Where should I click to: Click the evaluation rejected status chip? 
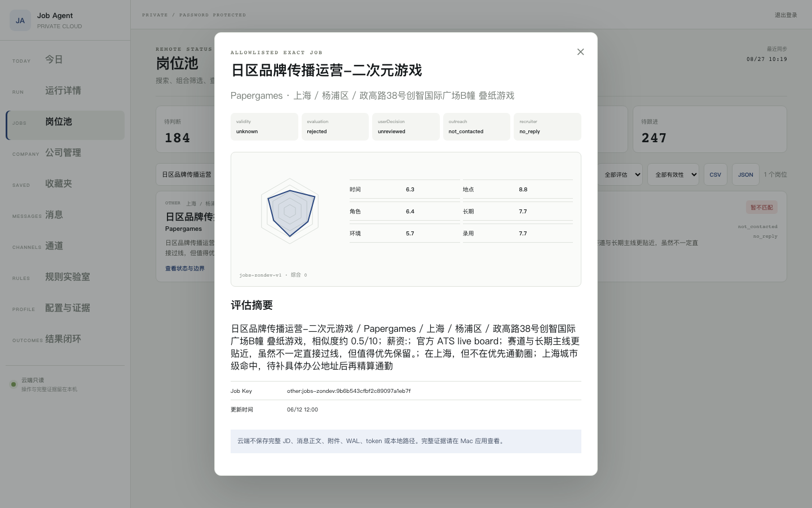click(335, 127)
